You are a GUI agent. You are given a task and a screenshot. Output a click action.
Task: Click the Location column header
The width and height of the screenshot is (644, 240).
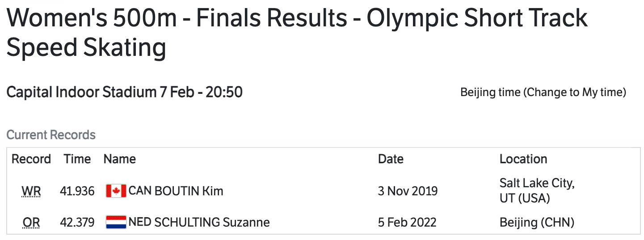coord(523,159)
